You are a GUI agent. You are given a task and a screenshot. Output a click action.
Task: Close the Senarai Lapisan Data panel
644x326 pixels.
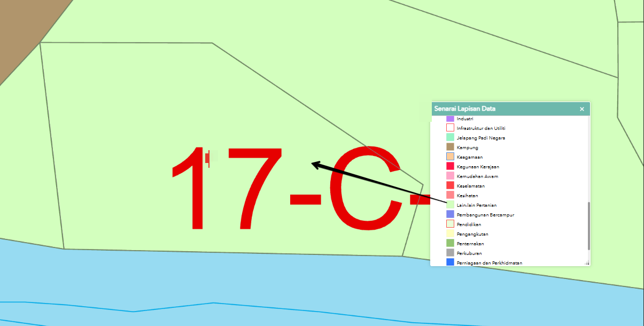click(582, 109)
